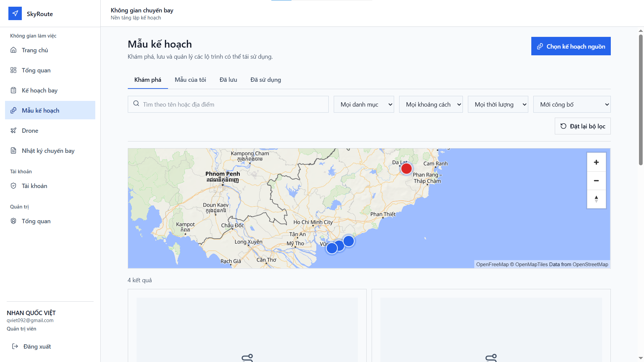The height and width of the screenshot is (362, 644).
Task: Click the Đặt lại bộ lọc button
Action: tap(583, 126)
